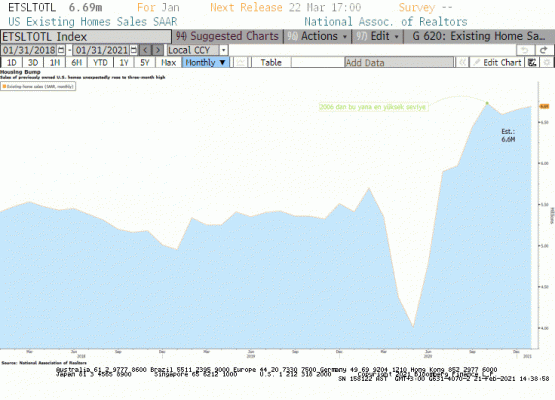
Task: Shift date range forward with right arrow
Action: [x=158, y=50]
